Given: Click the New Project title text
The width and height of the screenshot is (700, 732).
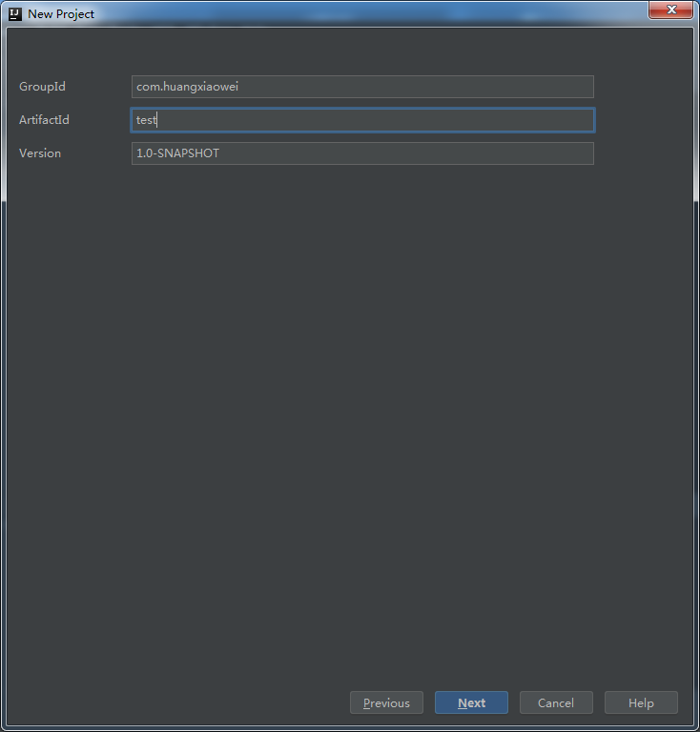Looking at the screenshot, I should [61, 14].
